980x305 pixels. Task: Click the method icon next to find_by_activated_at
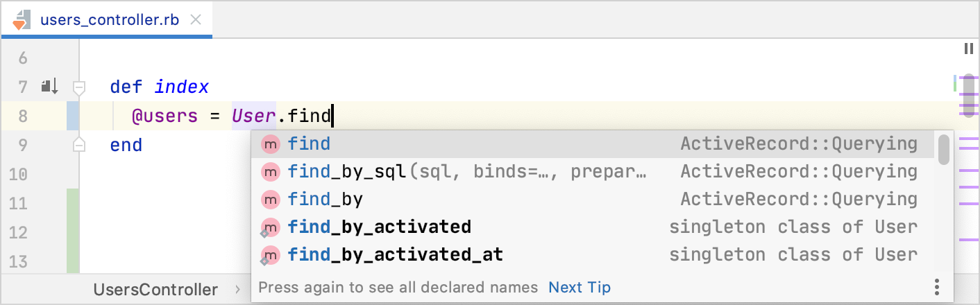(x=269, y=255)
